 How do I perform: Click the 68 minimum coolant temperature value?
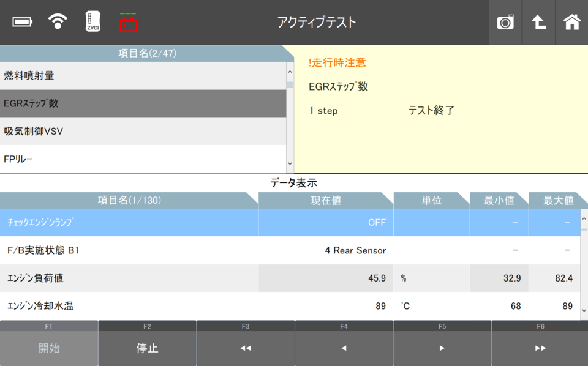(516, 306)
